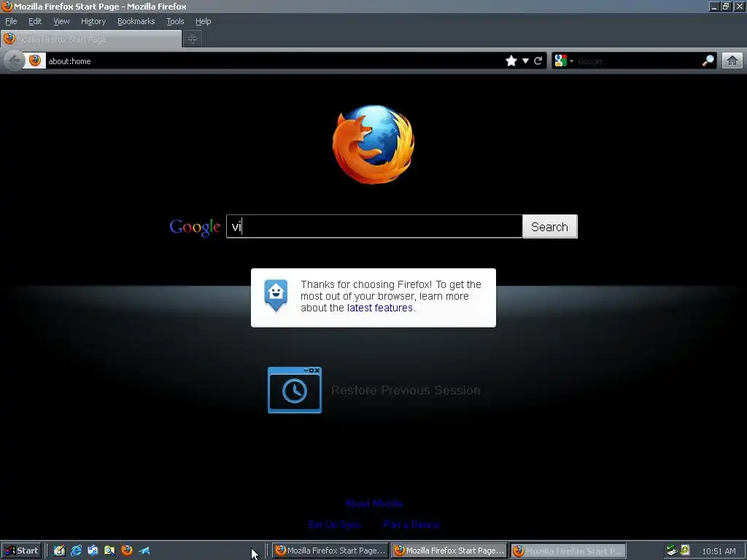Click the blue house snippet icon
The height and width of the screenshot is (560, 747).
[x=276, y=295]
